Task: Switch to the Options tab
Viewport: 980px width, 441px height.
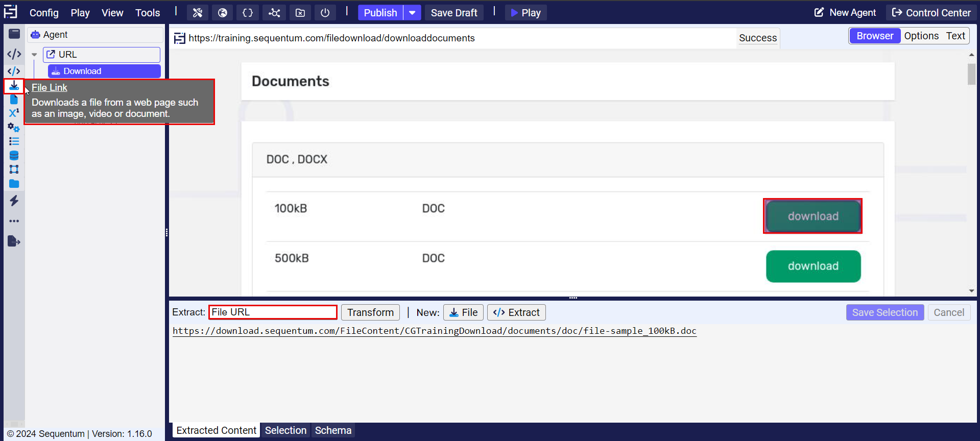Action: pos(921,36)
